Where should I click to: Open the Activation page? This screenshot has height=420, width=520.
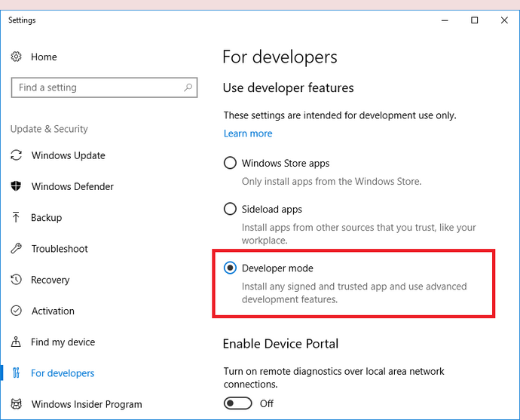[x=53, y=311]
